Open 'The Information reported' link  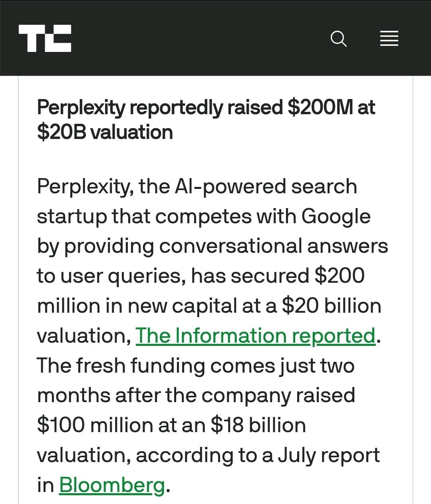(255, 335)
